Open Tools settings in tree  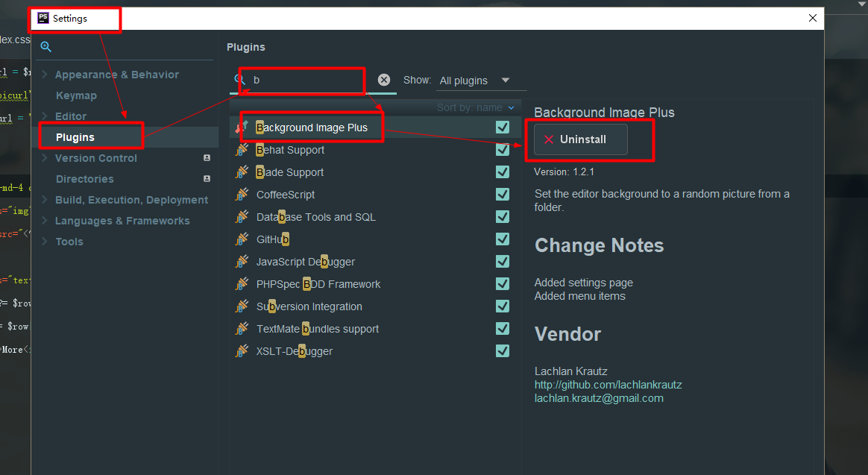click(69, 242)
